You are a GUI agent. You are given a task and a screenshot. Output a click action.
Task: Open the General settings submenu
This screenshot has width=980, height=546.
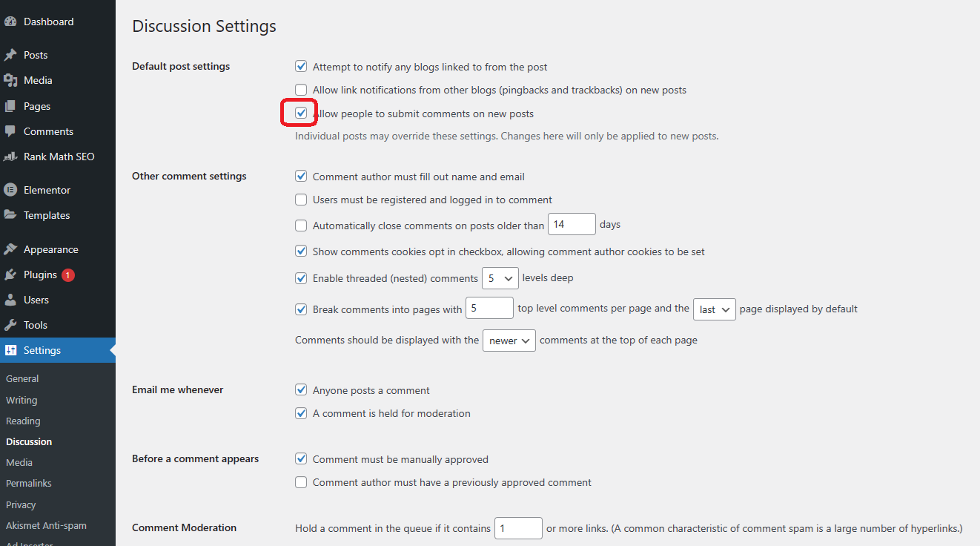click(x=22, y=378)
